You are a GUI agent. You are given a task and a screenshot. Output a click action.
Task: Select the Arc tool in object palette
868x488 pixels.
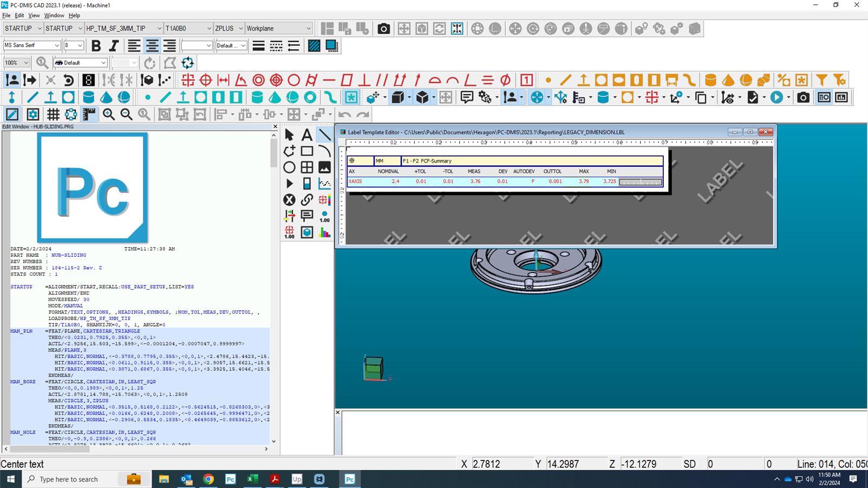pos(324,151)
